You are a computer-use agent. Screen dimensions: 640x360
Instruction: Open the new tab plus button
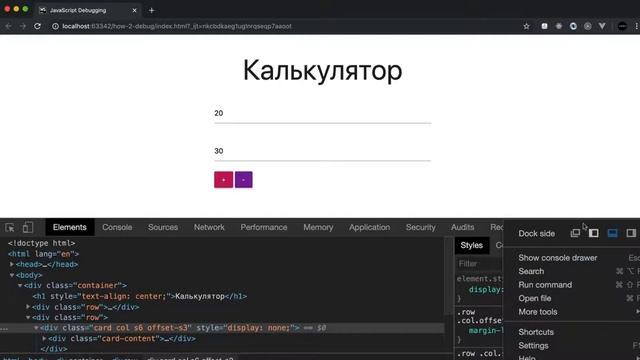151,11
